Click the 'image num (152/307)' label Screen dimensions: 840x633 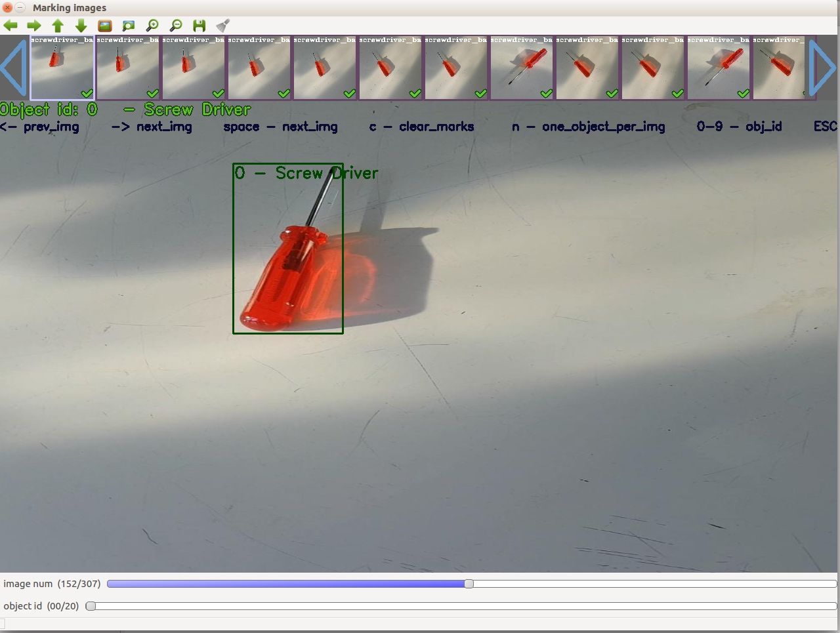(x=52, y=584)
